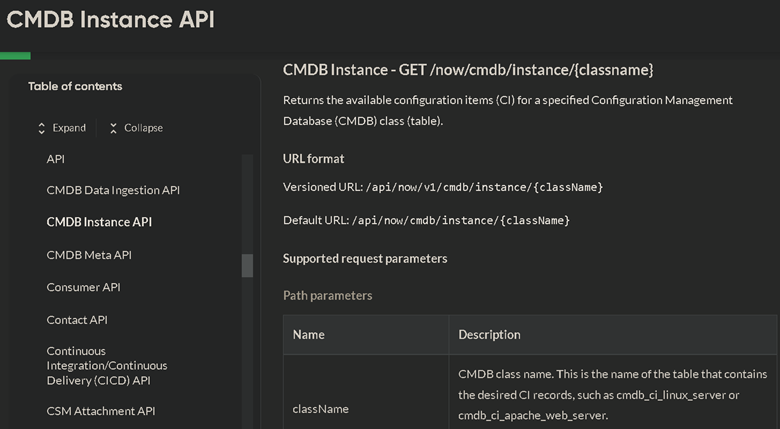Click the className parameter cell
The height and width of the screenshot is (429, 780).
pos(318,409)
